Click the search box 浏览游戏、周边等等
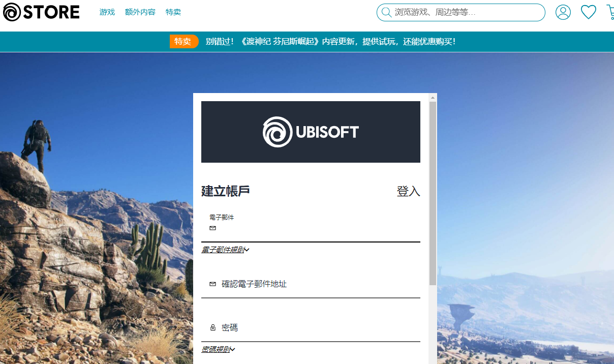 (461, 12)
